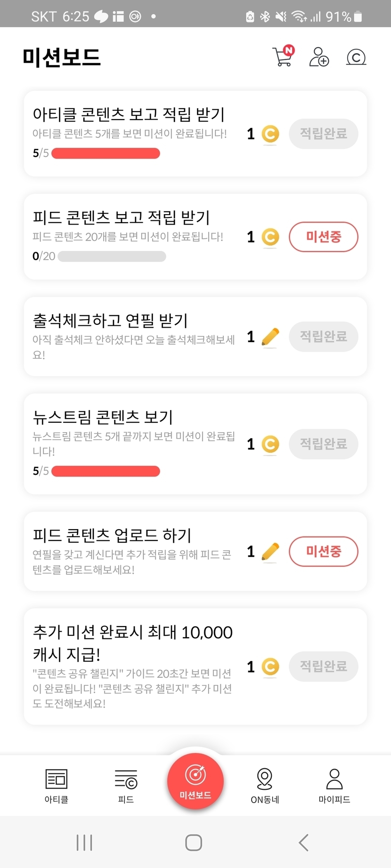Open the shopping cart icon

tap(283, 57)
